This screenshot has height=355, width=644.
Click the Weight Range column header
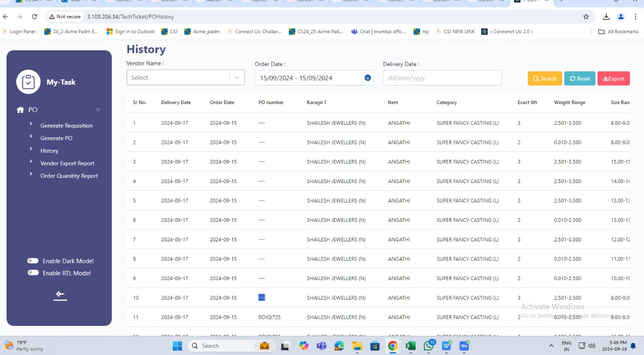pyautogui.click(x=570, y=103)
